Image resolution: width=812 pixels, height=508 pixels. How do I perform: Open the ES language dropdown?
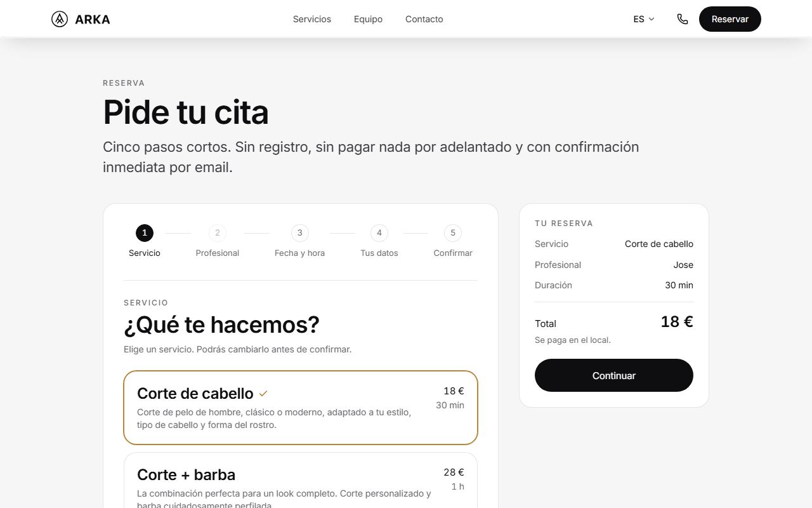(x=644, y=19)
